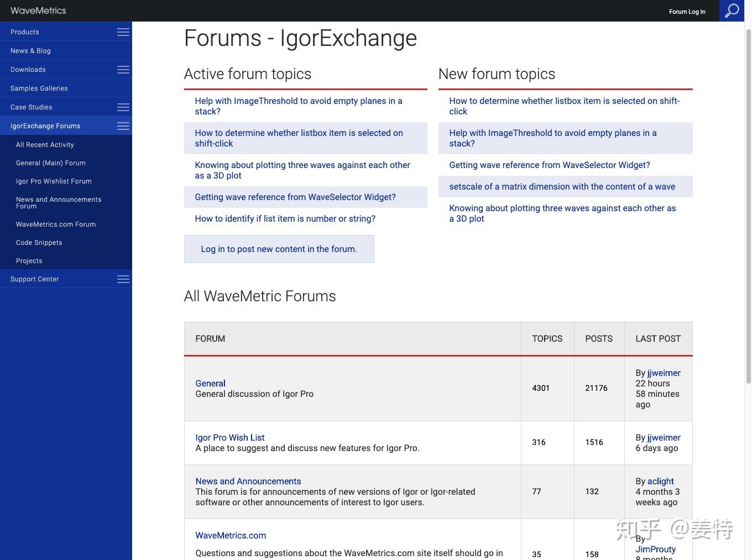The height and width of the screenshot is (560, 752).
Task: Collapse the IgorExchange Forums submenu icon
Action: [x=123, y=126]
